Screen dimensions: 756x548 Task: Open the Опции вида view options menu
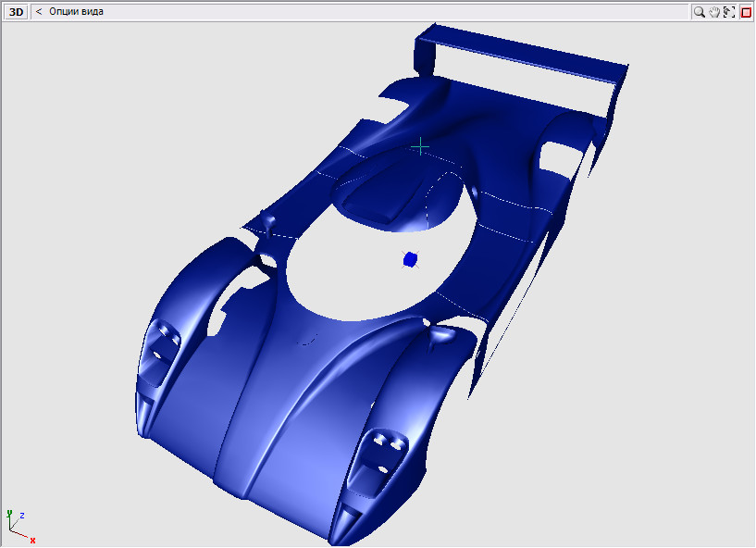coord(76,12)
